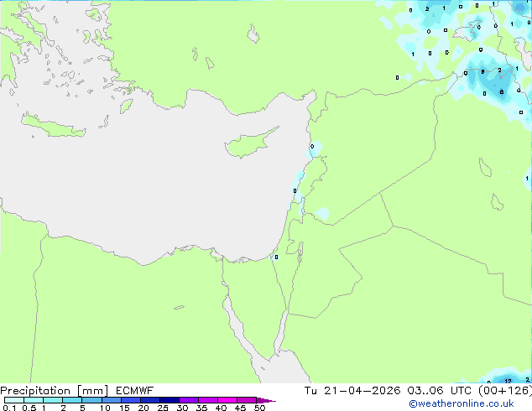
Task: Pick the 5–10 mm blue legend swatch
Action: click(91, 400)
